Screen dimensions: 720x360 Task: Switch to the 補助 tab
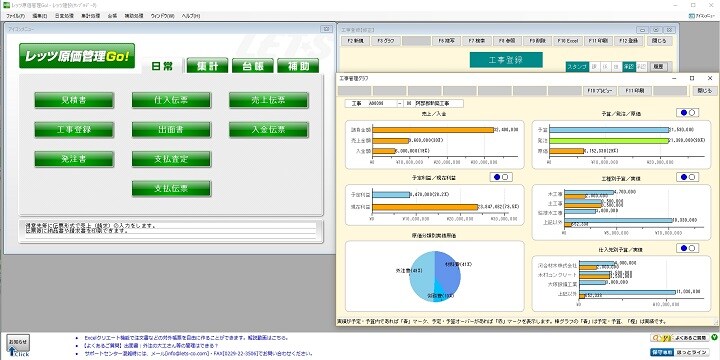click(298, 66)
